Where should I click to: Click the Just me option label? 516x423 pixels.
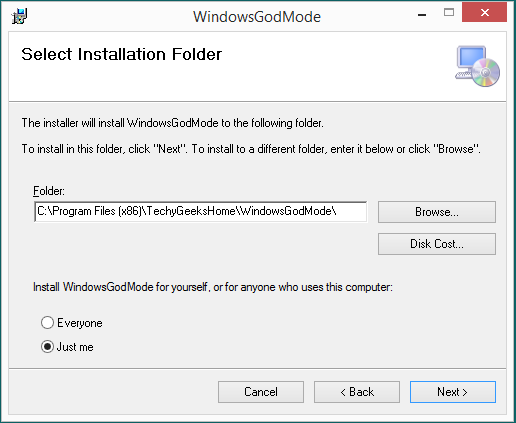[x=75, y=347]
